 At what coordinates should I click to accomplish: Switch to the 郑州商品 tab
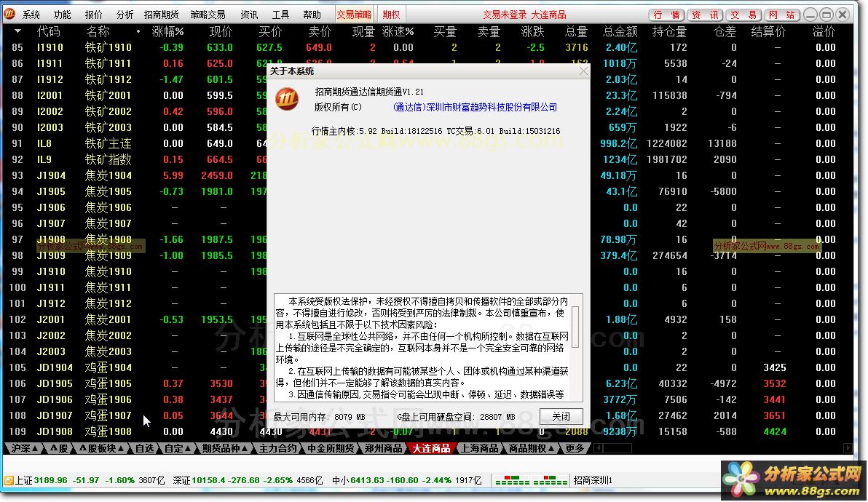point(383,448)
